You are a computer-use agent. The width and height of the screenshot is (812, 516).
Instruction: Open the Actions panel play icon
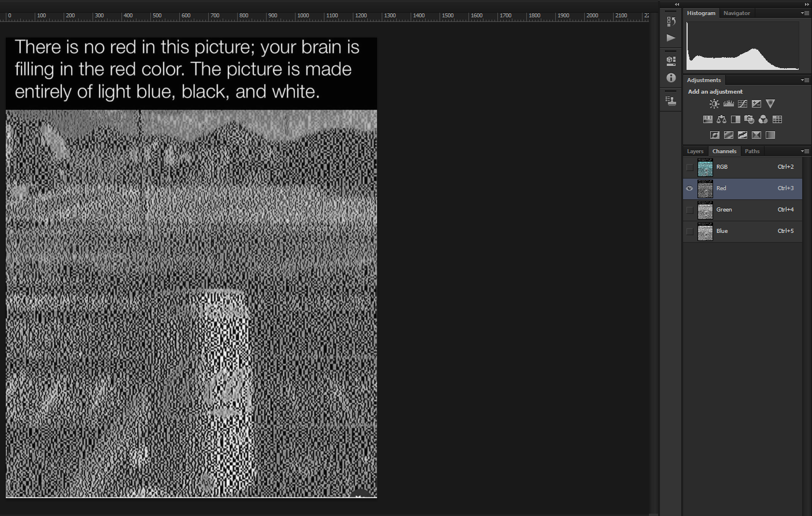671,38
